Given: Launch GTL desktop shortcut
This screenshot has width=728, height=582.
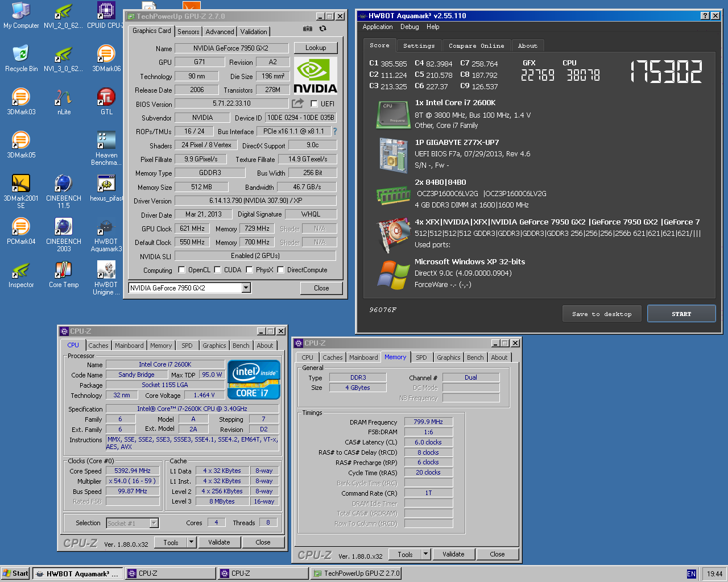Looking at the screenshot, I should click(106, 102).
